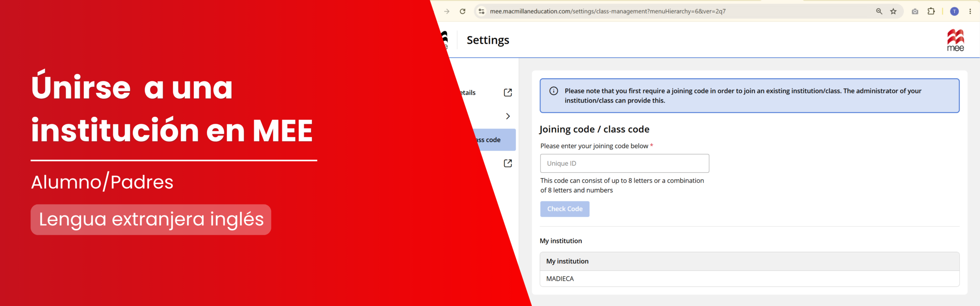Select the MADIECA institution row
The height and width of the screenshot is (306, 980).
click(x=749, y=279)
